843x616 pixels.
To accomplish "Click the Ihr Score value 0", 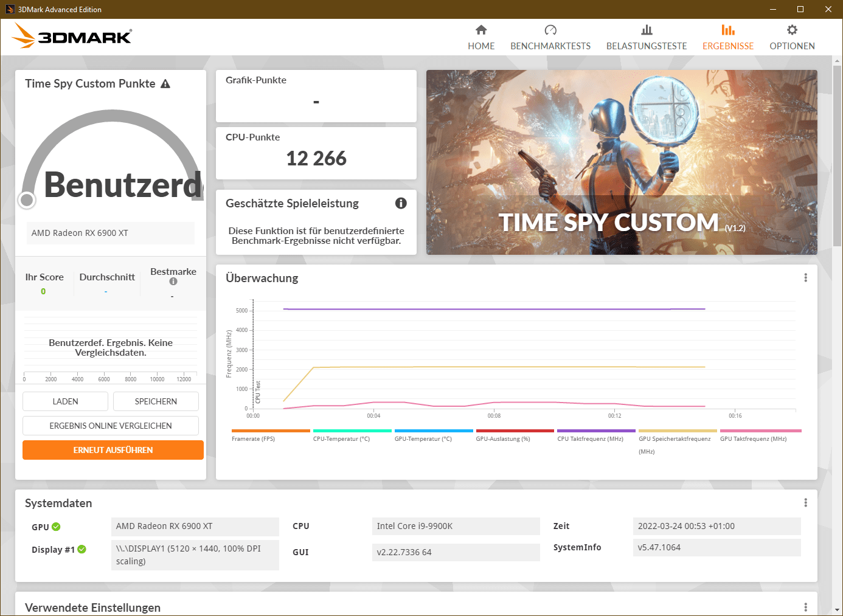I will coord(43,291).
